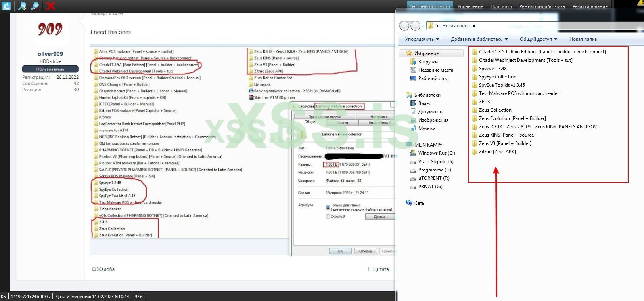Open the Музыка library
This screenshot has width=644, height=301.
click(x=423, y=128)
